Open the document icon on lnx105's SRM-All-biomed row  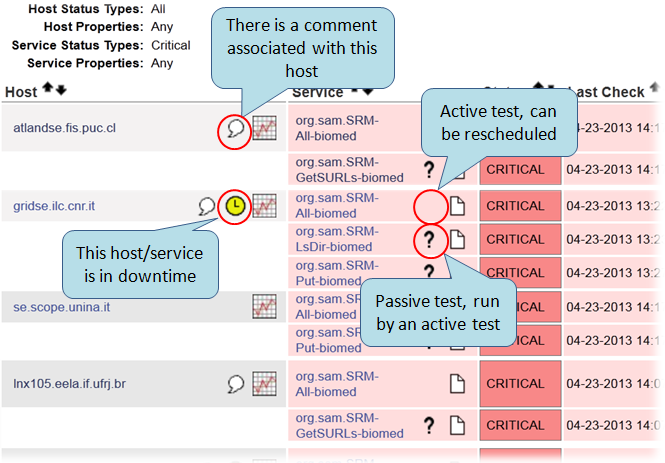pyautogui.click(x=457, y=383)
